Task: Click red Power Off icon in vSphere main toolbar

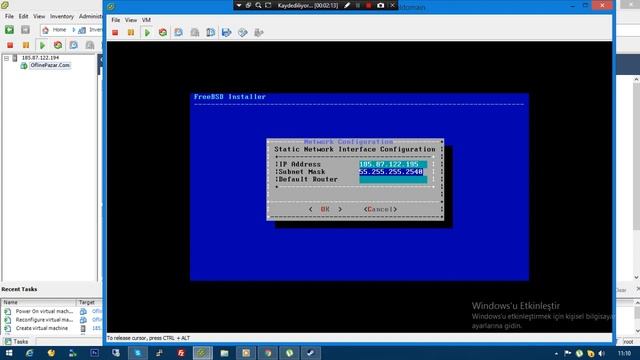Action: coord(10,45)
